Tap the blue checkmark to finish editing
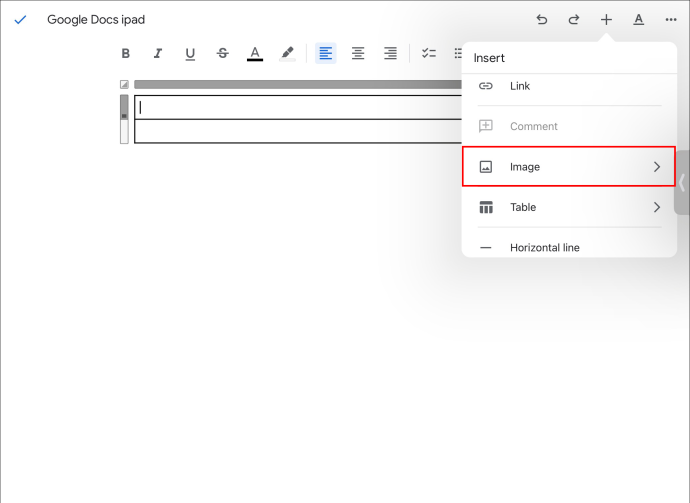The height and width of the screenshot is (503, 690). [x=20, y=20]
